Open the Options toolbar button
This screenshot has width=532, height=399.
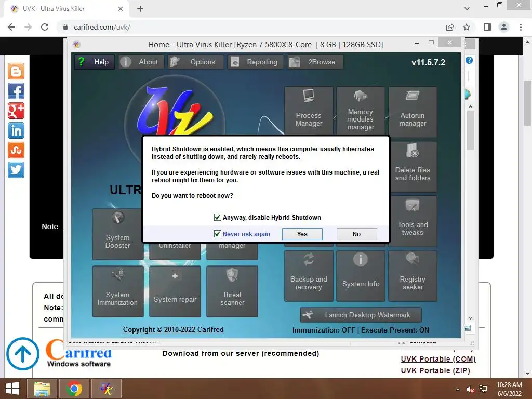pos(196,62)
